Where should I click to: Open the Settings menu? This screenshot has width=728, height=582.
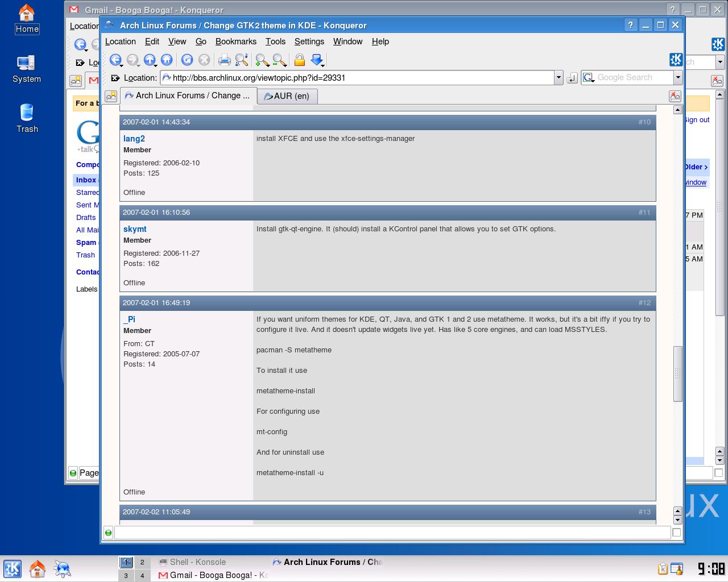(309, 41)
